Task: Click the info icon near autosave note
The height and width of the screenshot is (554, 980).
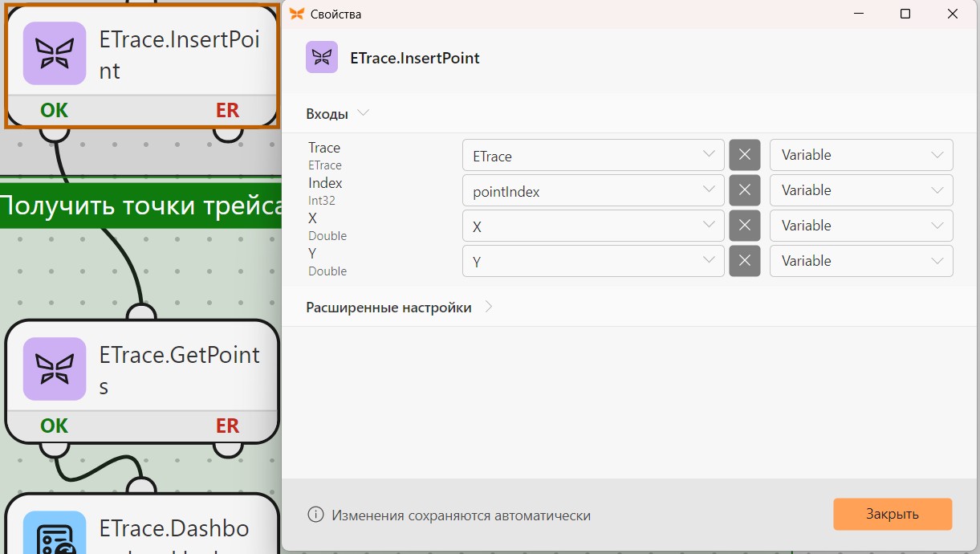Action: 316,515
